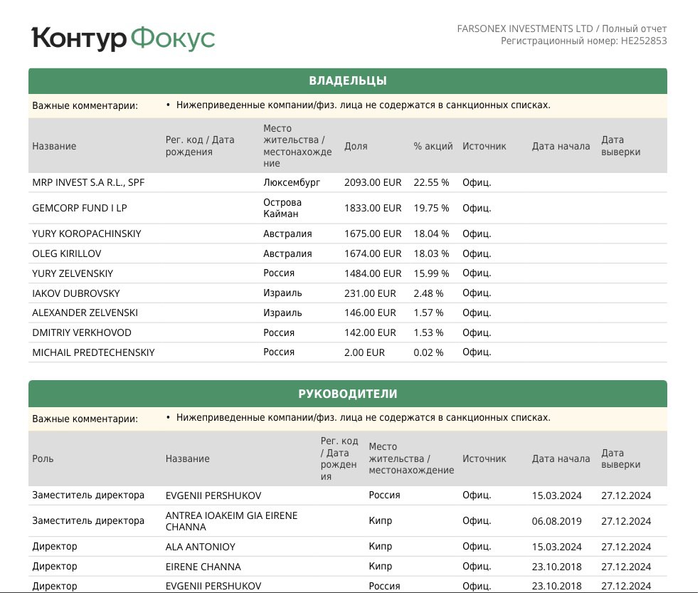Click the Доля column header
Image resolution: width=700 pixels, height=593 pixels.
pos(356,146)
